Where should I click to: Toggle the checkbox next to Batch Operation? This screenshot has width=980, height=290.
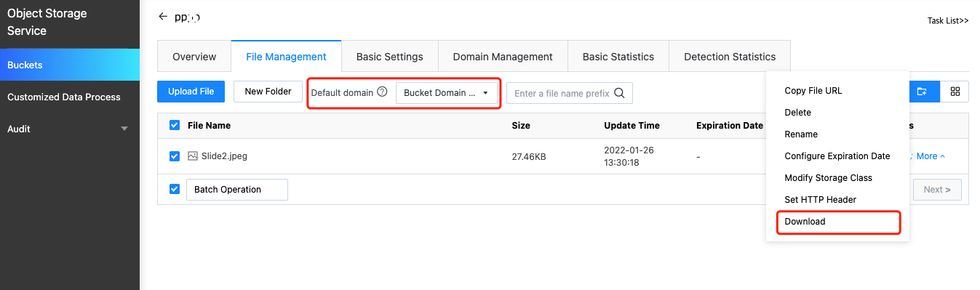click(175, 189)
